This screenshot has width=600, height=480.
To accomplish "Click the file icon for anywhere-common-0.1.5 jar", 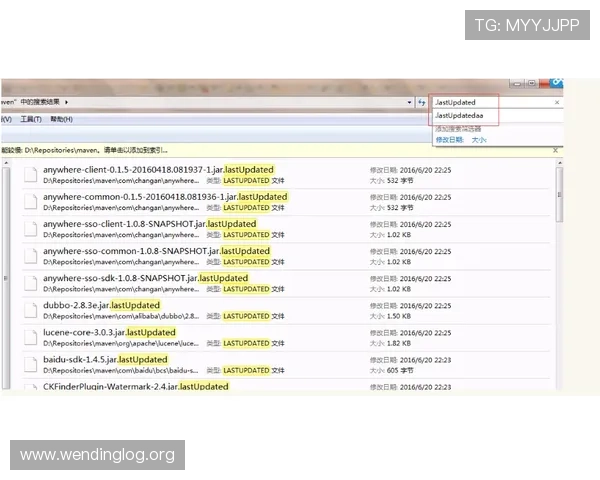I will point(31,202).
